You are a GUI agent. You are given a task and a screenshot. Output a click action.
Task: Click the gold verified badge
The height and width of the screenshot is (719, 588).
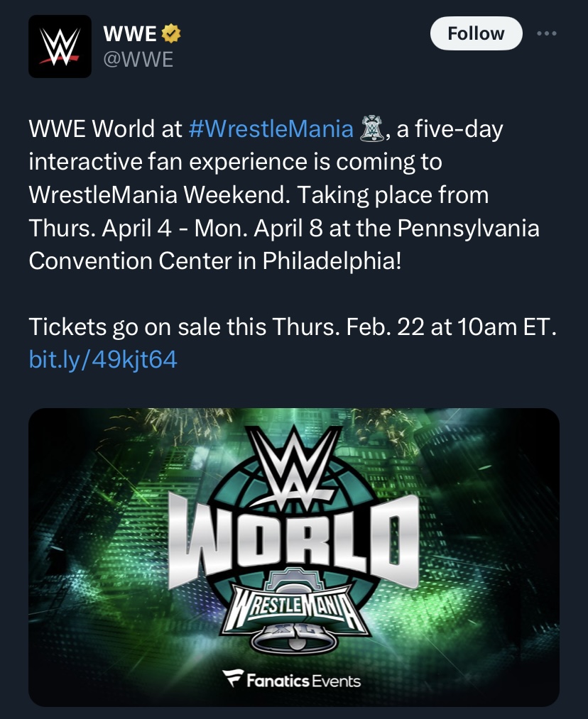pos(172,33)
